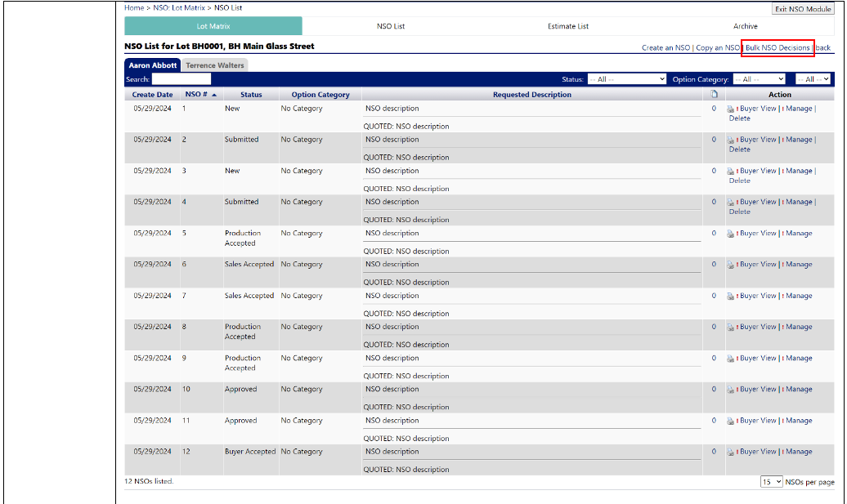Click the print icon in NSO 10 row
The image size is (847, 504).
(x=730, y=390)
